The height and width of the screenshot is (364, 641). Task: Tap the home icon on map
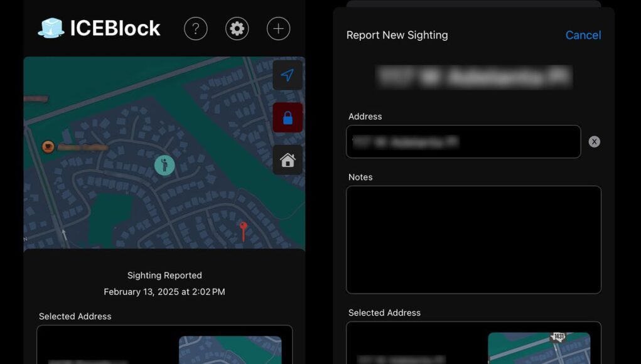[288, 160]
